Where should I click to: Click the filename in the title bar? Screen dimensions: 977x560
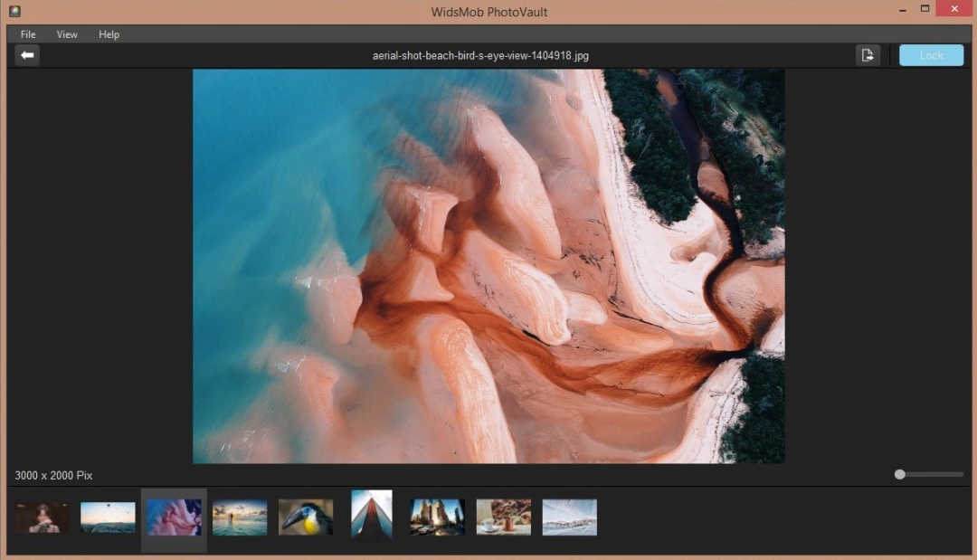(479, 55)
